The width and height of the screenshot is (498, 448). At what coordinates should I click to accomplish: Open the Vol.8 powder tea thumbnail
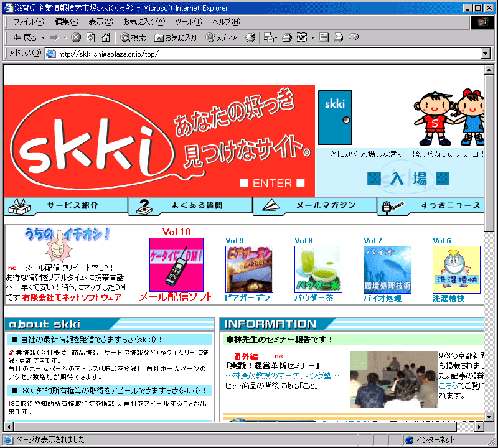pos(318,269)
